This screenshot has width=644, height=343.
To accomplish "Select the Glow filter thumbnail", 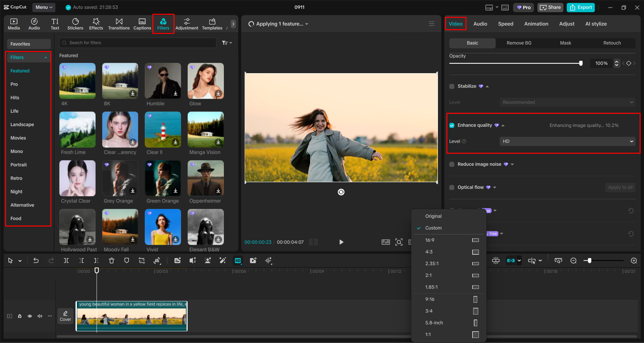I will [x=205, y=81].
